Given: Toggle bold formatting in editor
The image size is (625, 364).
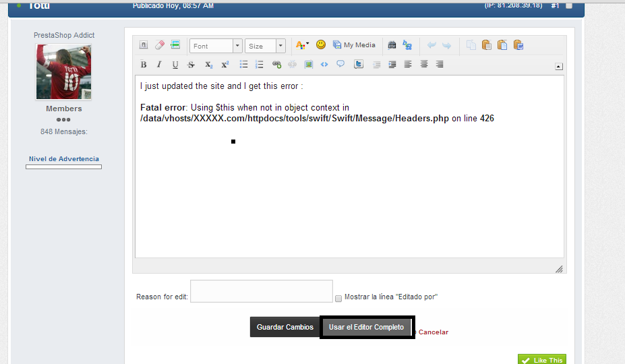Looking at the screenshot, I should point(144,65).
